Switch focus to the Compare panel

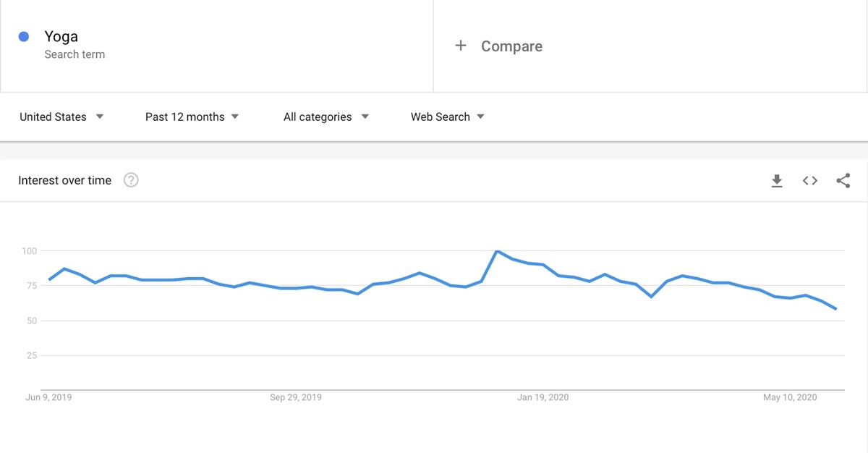[511, 46]
